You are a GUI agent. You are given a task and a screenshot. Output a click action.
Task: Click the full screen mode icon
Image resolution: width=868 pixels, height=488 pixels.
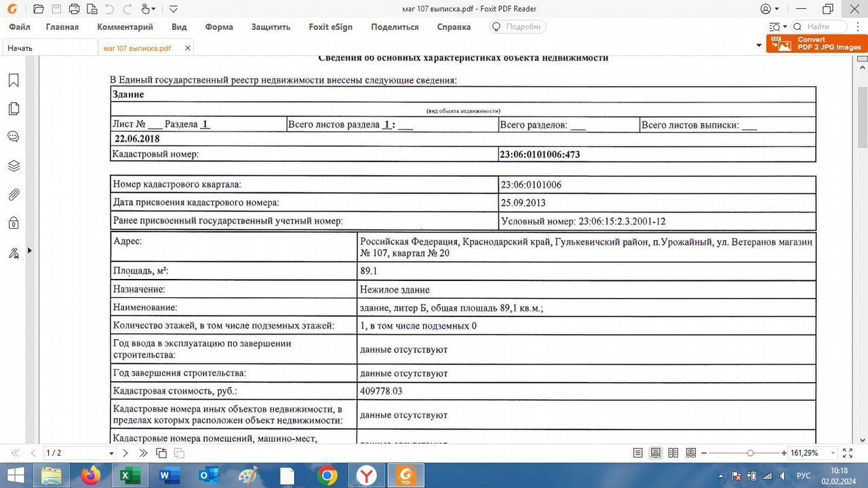[848, 453]
